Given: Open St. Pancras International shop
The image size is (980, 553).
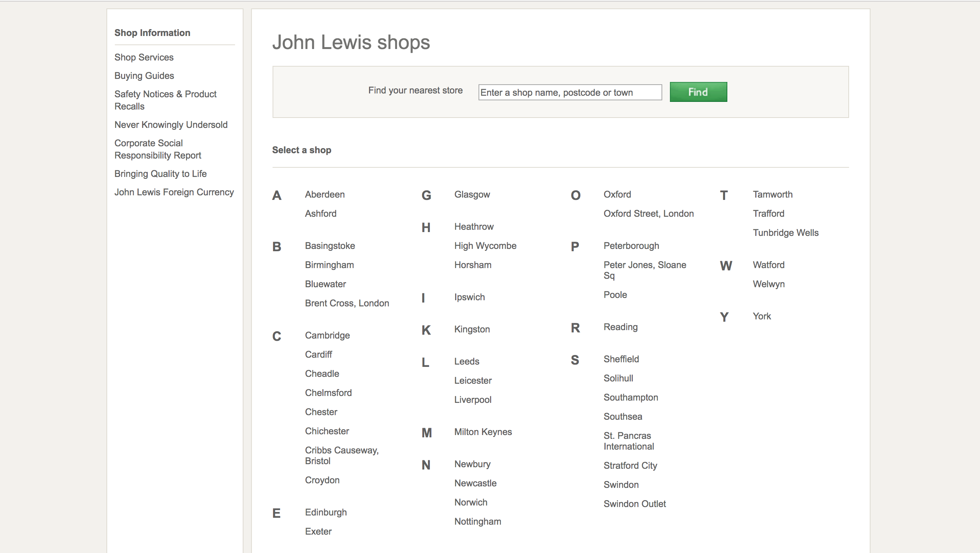Looking at the screenshot, I should pos(629,441).
